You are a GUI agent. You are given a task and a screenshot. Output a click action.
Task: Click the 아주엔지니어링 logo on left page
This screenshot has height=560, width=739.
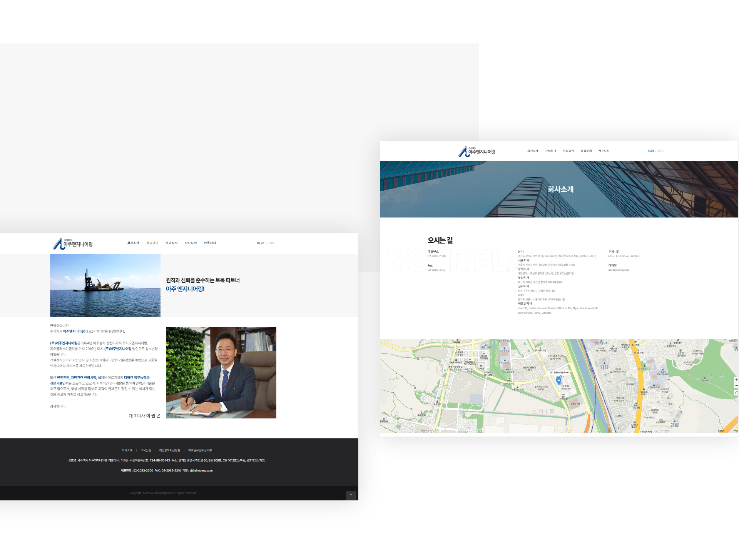click(x=73, y=243)
